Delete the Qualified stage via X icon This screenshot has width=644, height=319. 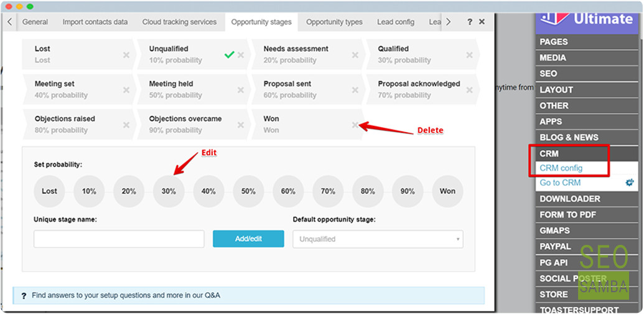coord(469,55)
